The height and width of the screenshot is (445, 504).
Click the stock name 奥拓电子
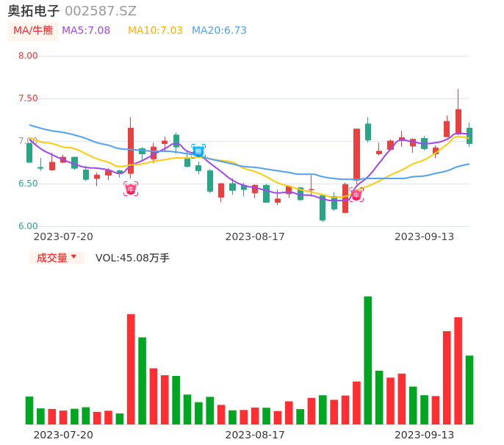34,11
